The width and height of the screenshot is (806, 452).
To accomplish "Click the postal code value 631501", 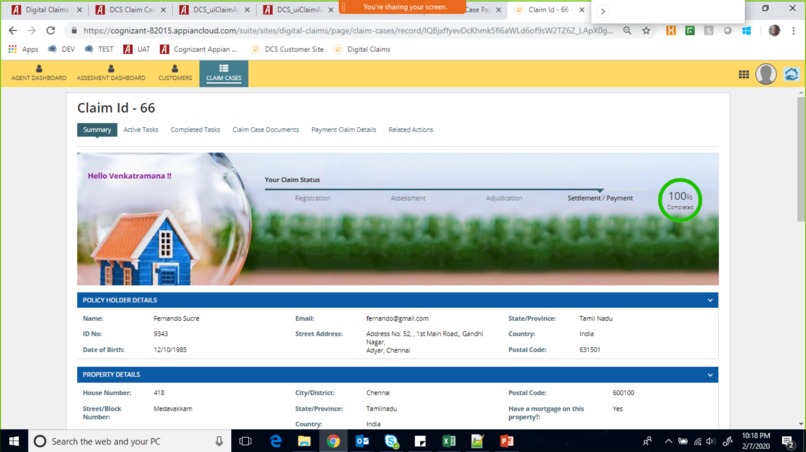I will coord(590,350).
